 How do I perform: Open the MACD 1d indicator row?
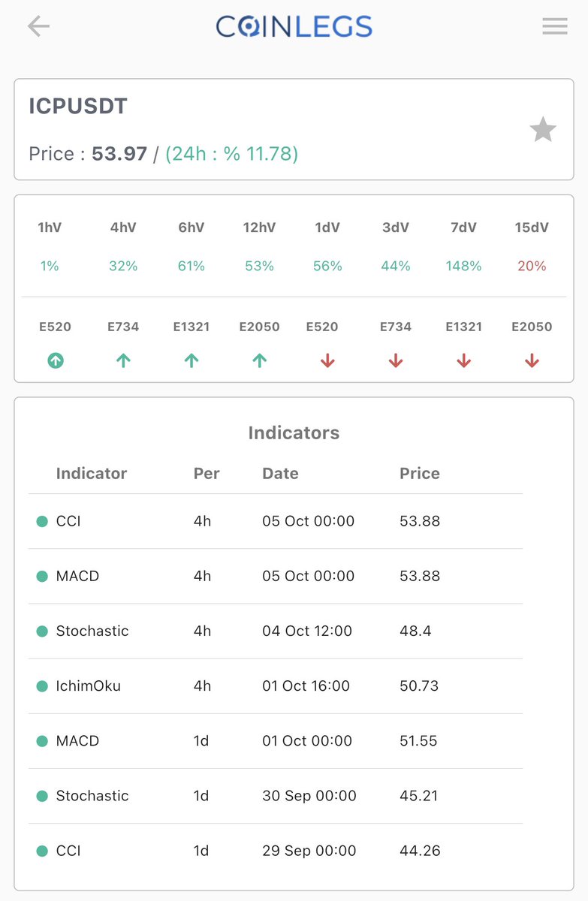pos(276,740)
